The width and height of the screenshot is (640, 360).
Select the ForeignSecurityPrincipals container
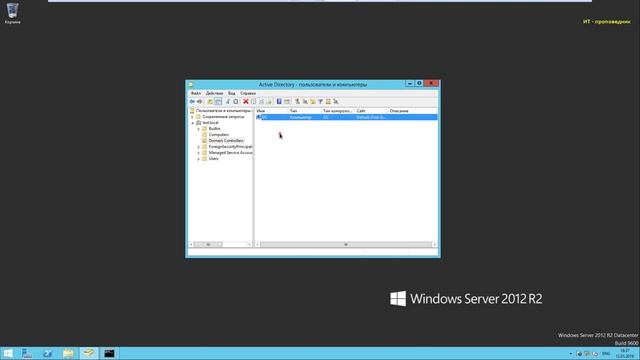point(230,147)
